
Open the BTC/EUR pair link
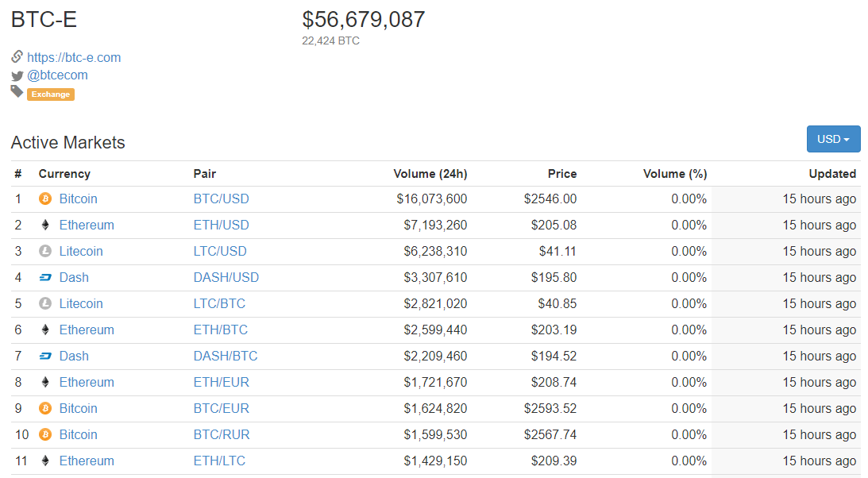click(x=221, y=408)
